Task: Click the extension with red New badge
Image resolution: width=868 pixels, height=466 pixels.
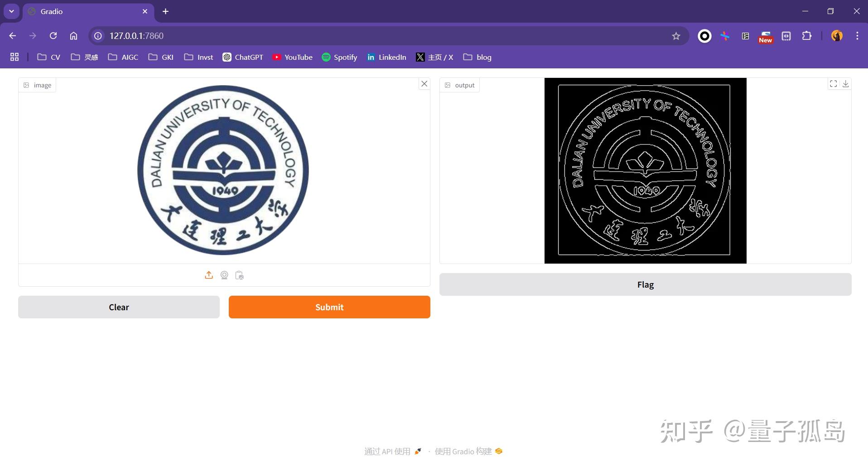Action: click(x=766, y=37)
